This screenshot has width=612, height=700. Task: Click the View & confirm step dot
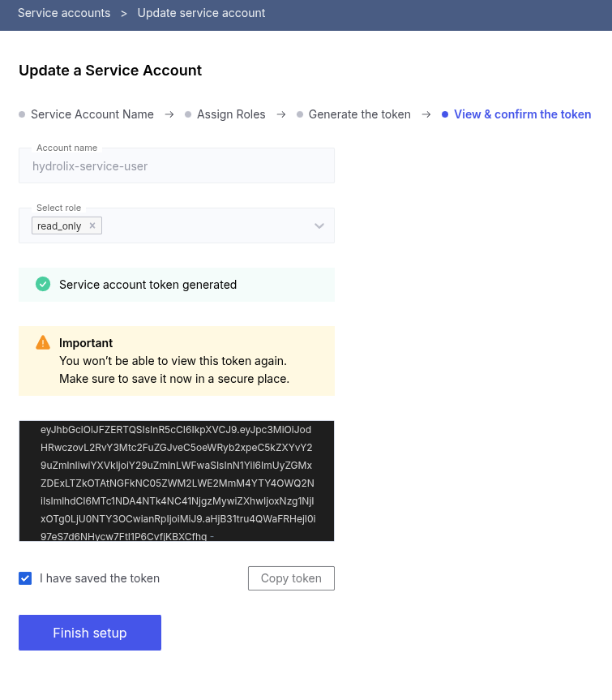click(x=446, y=114)
